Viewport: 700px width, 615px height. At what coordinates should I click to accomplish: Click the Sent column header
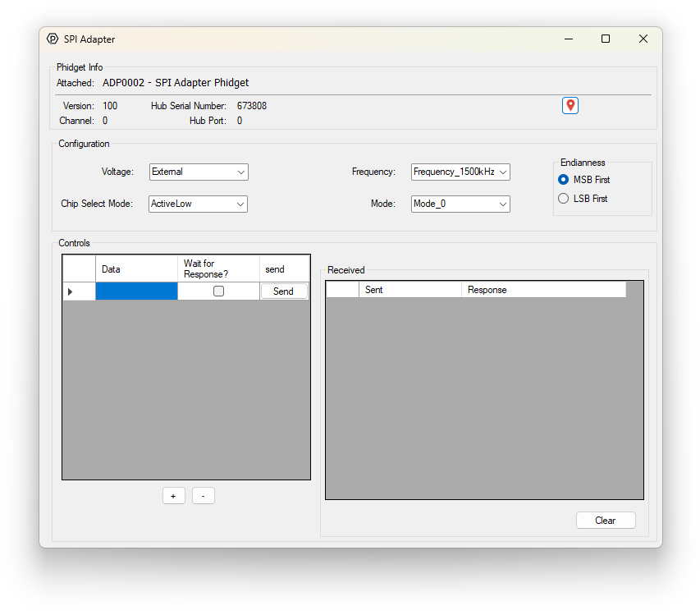click(409, 290)
